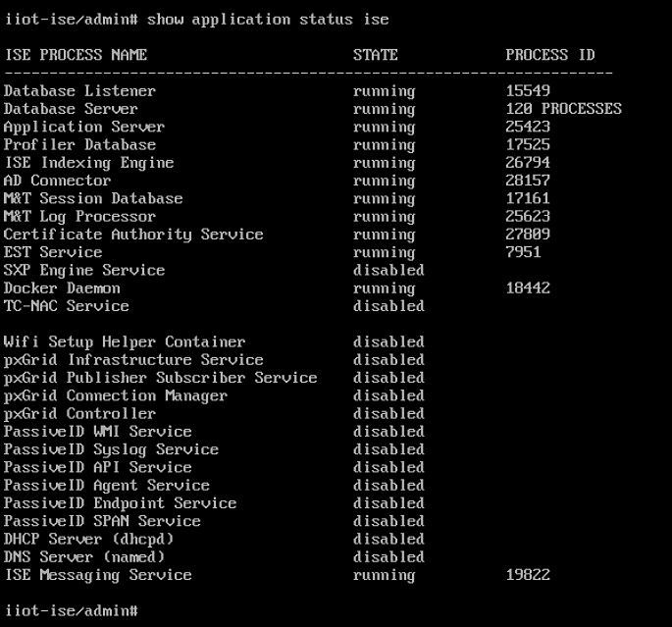672x627 pixels.
Task: Click the running state of EST Service
Action: click(384, 253)
